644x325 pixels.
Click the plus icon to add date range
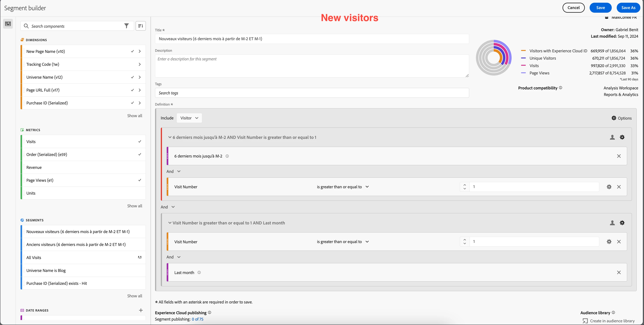coord(141,310)
